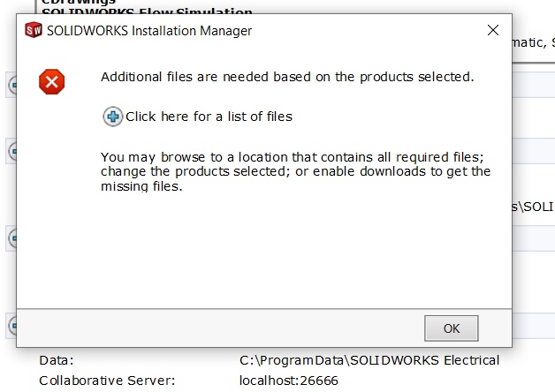Click the 'You may browse to a location' paragraph

point(295,171)
